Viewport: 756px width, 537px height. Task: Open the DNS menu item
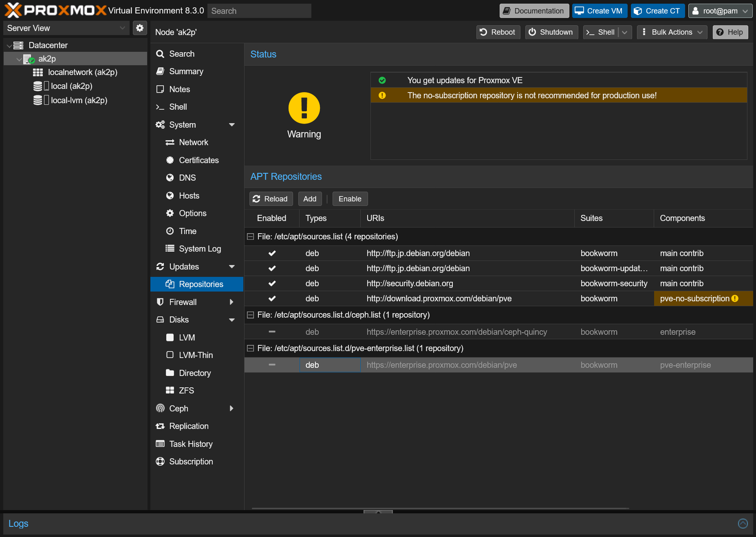(197, 178)
